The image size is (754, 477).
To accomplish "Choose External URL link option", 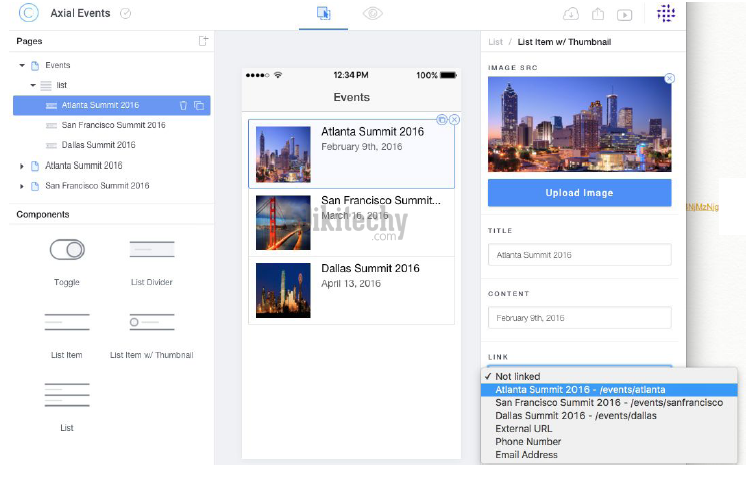I will click(x=609, y=428).
